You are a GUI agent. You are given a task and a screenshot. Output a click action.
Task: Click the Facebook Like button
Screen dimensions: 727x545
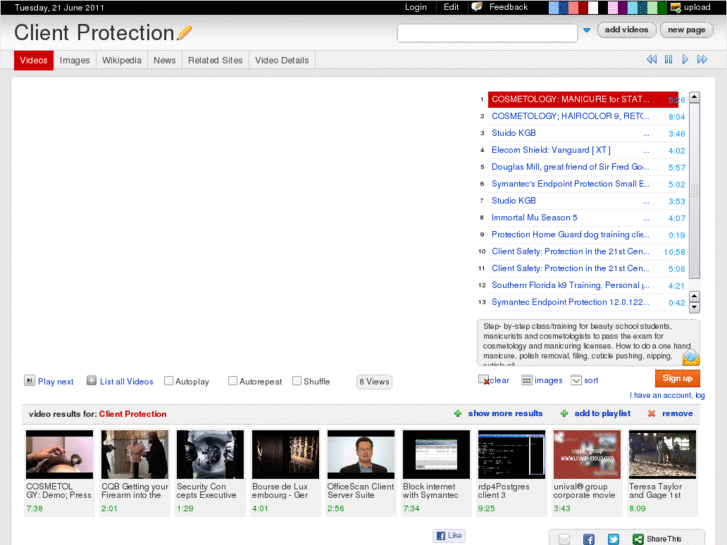coord(449,535)
